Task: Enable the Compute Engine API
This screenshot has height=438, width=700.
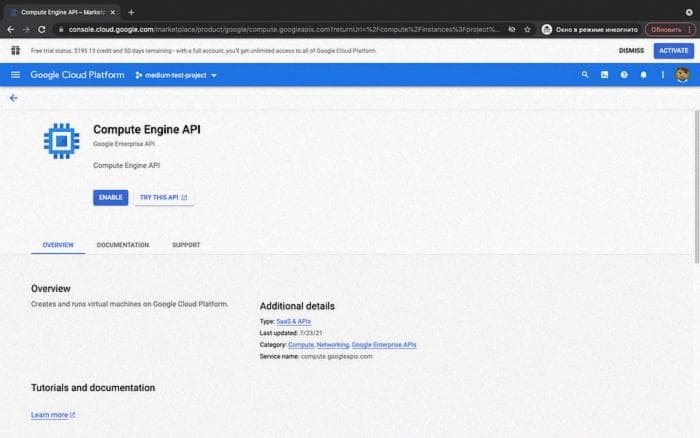Action: tap(111, 197)
